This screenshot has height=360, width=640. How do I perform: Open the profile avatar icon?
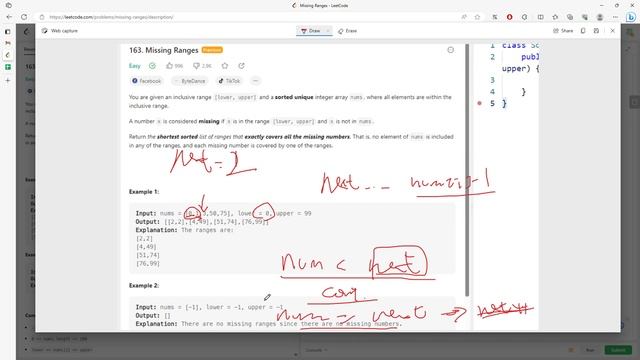pos(600,17)
